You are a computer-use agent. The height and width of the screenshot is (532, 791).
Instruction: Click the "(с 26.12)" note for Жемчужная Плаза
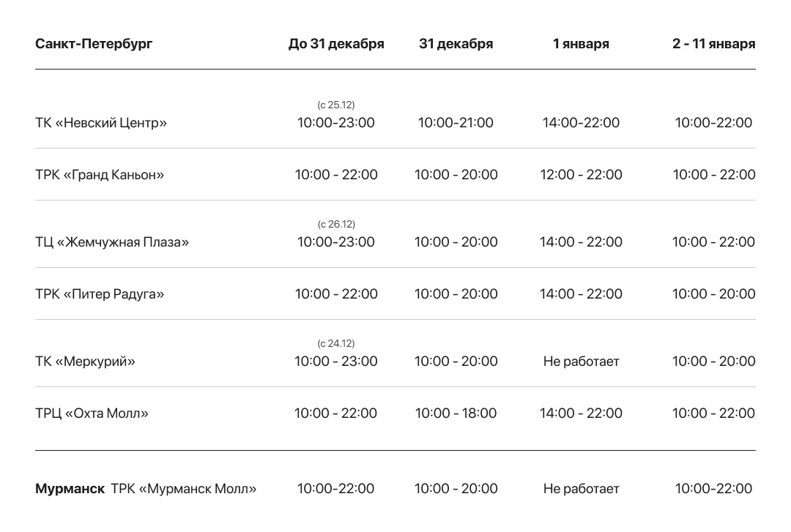[336, 225]
